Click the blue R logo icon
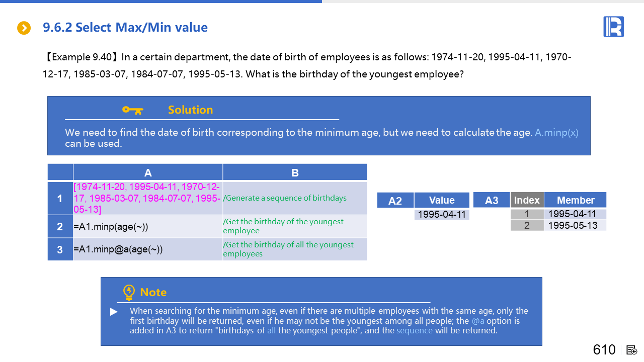 [x=613, y=27]
